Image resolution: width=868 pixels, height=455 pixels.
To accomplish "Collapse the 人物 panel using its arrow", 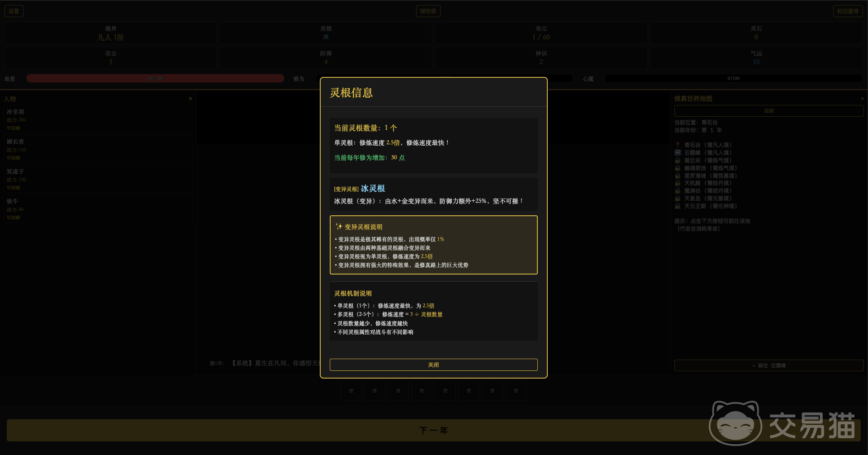I will coord(190,99).
